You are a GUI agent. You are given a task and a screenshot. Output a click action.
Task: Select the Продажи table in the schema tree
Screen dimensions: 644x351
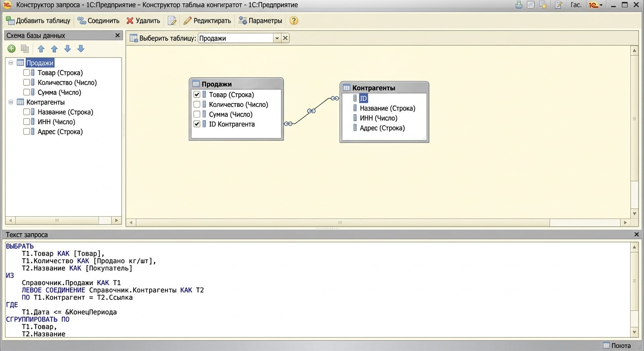40,63
